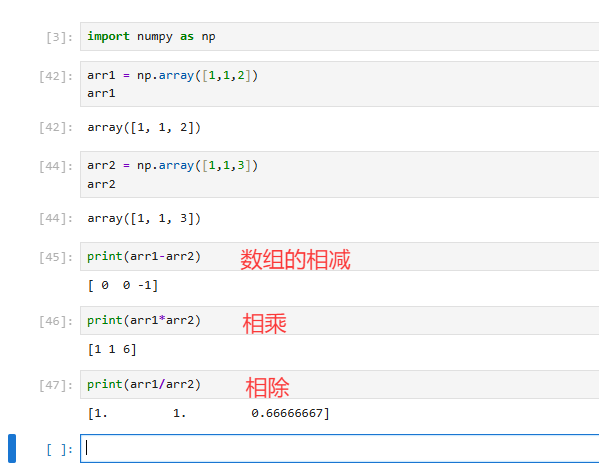Screen dimensions: 599x467
Task: Click output array([1, 1, 2])
Action: 144,127
